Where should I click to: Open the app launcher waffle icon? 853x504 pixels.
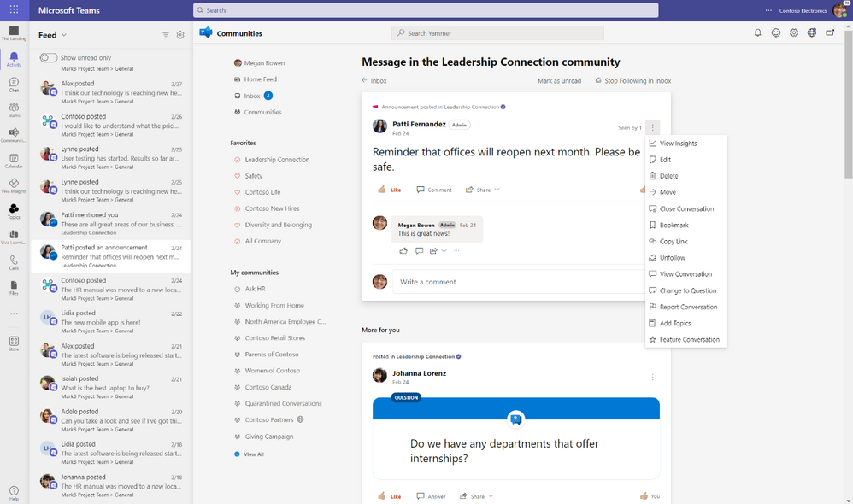[14, 9]
